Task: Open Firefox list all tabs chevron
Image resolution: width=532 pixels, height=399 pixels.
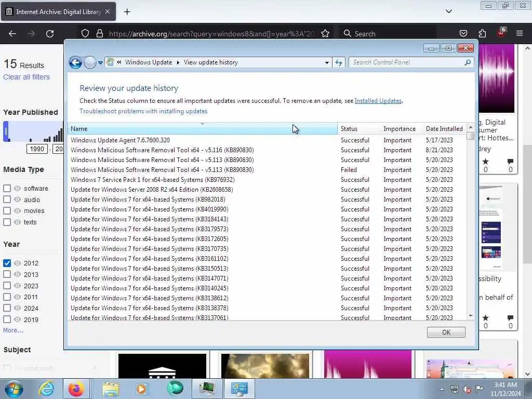Action: tap(448, 11)
